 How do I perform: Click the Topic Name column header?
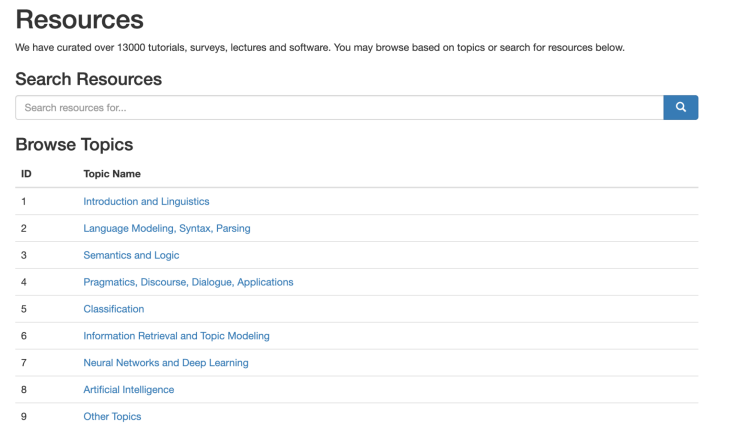(112, 173)
